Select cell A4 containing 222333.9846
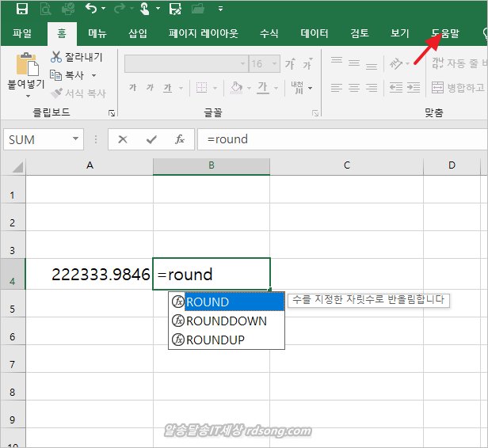The height and width of the screenshot is (448, 488). (90, 275)
